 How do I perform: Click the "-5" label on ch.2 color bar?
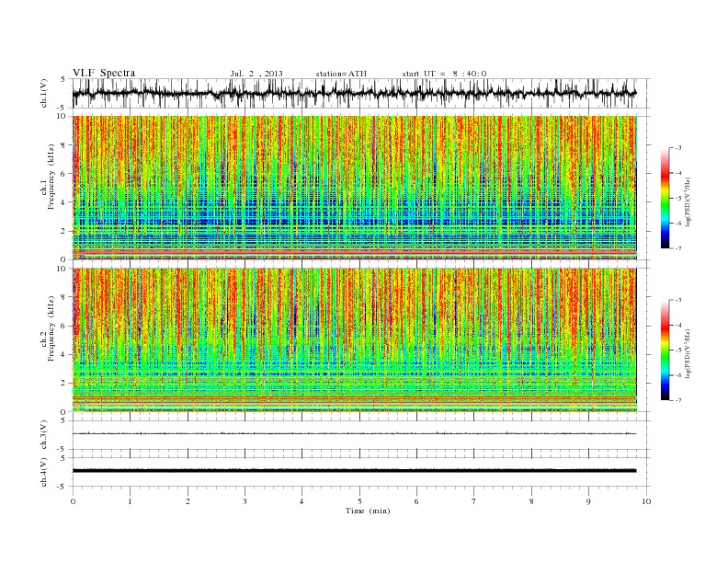(677, 350)
